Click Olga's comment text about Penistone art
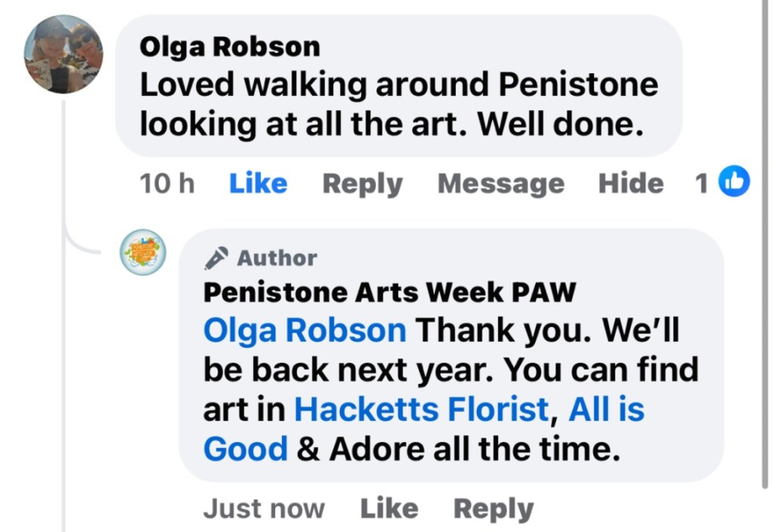 [x=398, y=104]
